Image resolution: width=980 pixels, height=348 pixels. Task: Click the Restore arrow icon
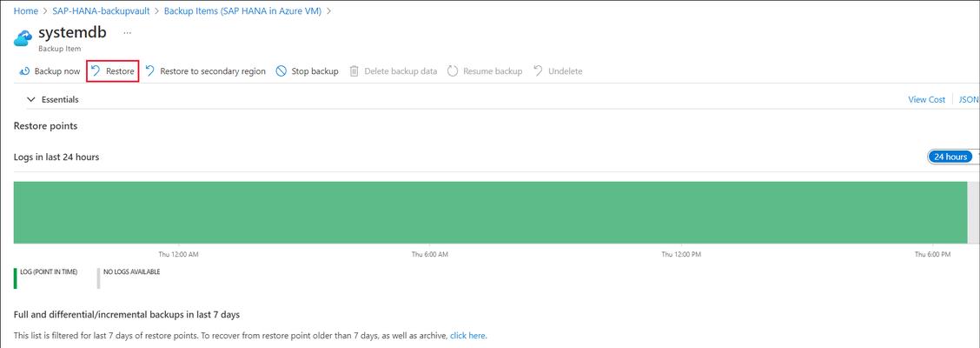[x=96, y=71]
